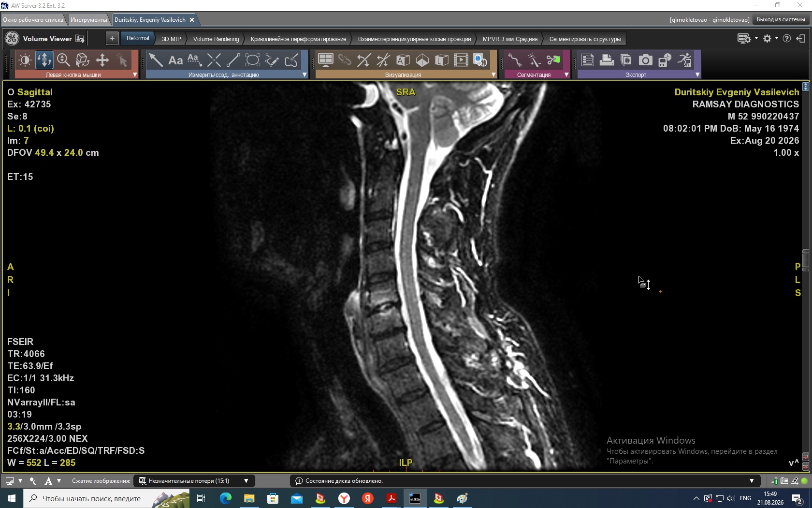This screenshot has height=508, width=812.
Task: Close the Duritskiy, Evgeniy Vasilevich tab
Action: click(192, 20)
